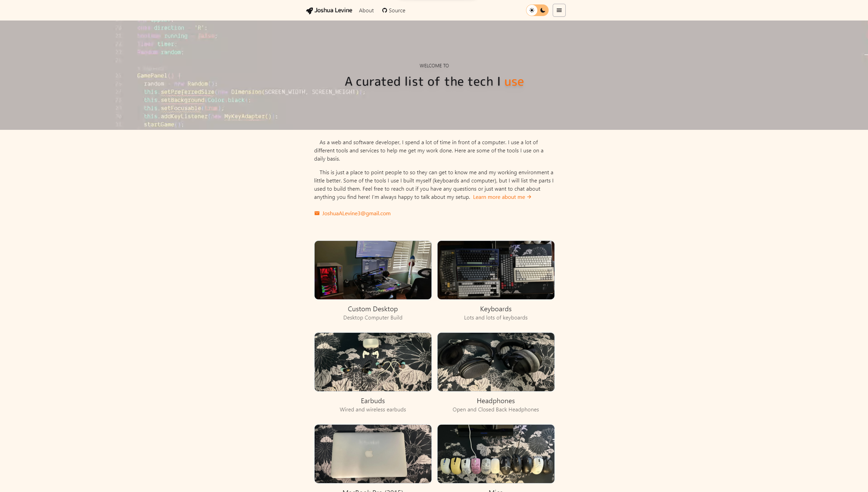The width and height of the screenshot is (868, 492).
Task: Select the Mice thumbnail
Action: pos(496,453)
